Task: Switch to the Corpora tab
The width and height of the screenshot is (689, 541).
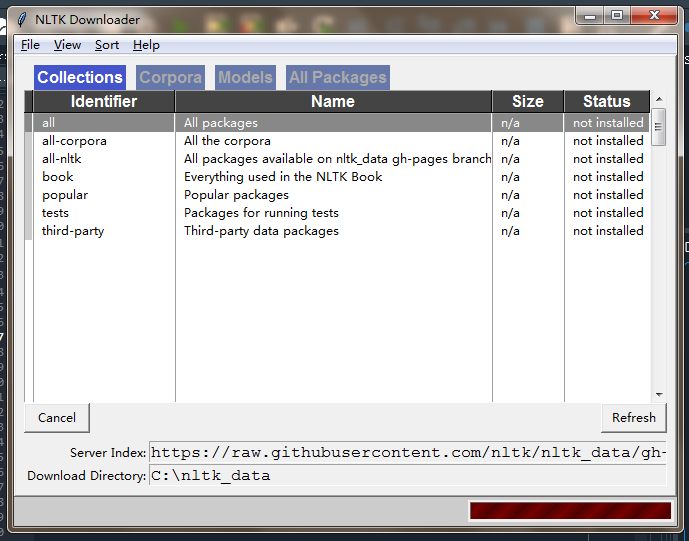Action: (170, 77)
